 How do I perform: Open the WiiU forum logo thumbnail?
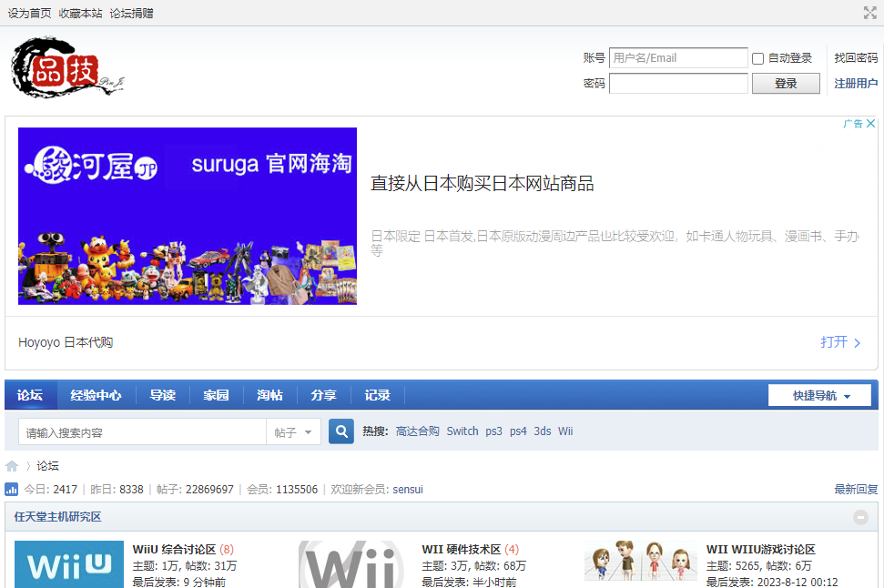pyautogui.click(x=69, y=564)
